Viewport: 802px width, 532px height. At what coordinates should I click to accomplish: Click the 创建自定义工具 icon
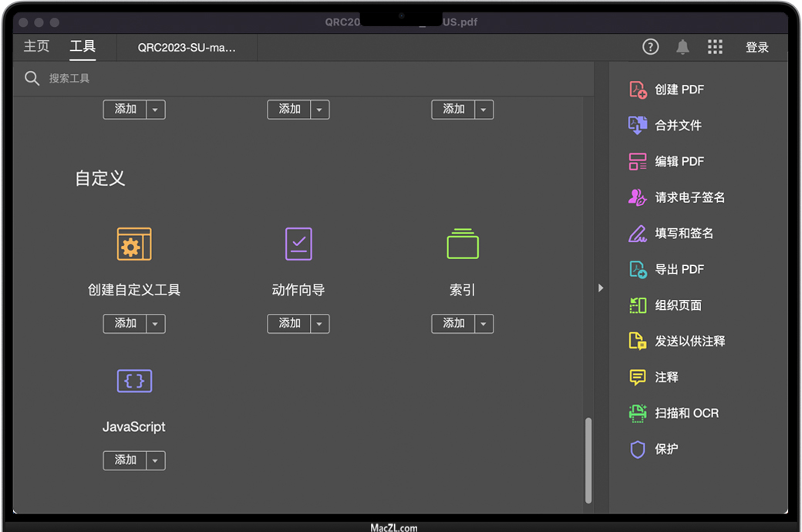(134, 244)
